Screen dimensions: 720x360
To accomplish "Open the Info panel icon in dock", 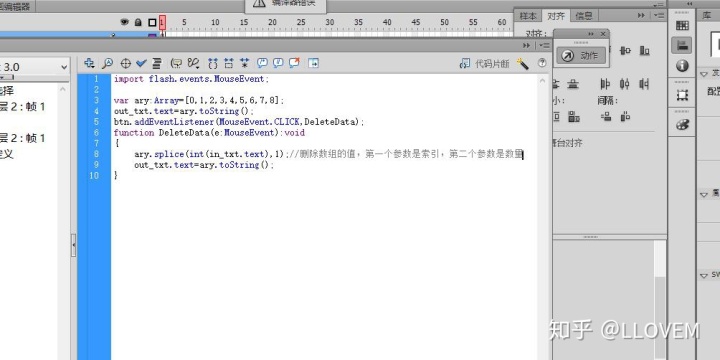I will 682,66.
